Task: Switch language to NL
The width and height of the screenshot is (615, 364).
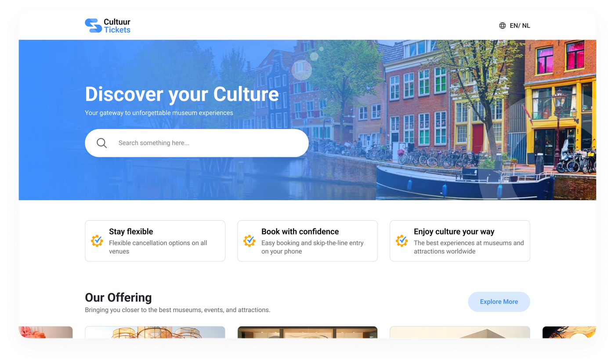Action: point(526,25)
